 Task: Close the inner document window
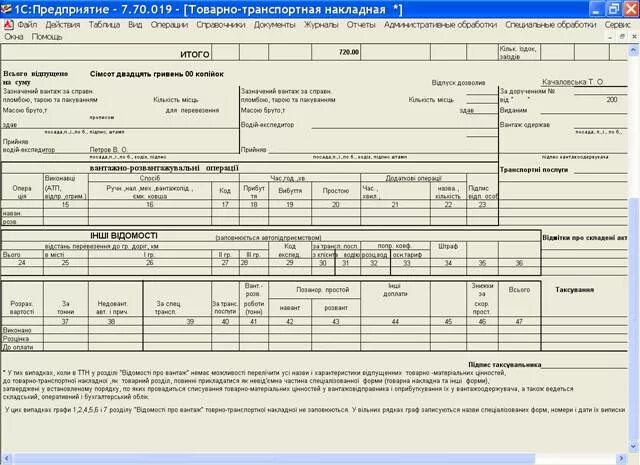tap(634, 37)
